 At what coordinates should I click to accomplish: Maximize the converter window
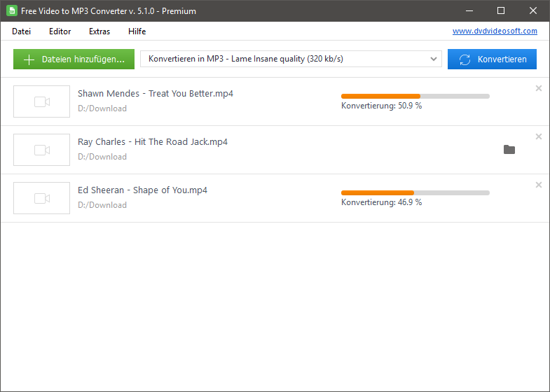pos(501,10)
